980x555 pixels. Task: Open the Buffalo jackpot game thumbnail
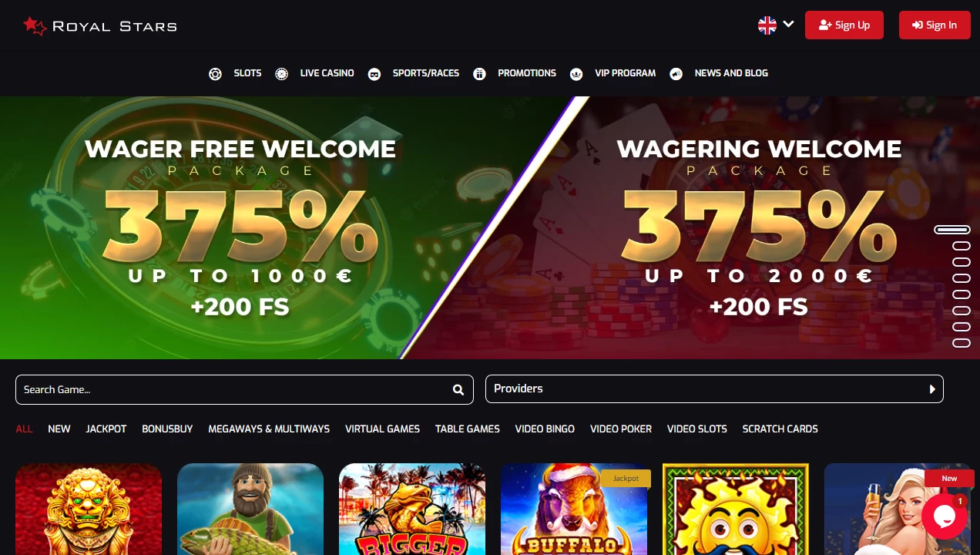574,509
